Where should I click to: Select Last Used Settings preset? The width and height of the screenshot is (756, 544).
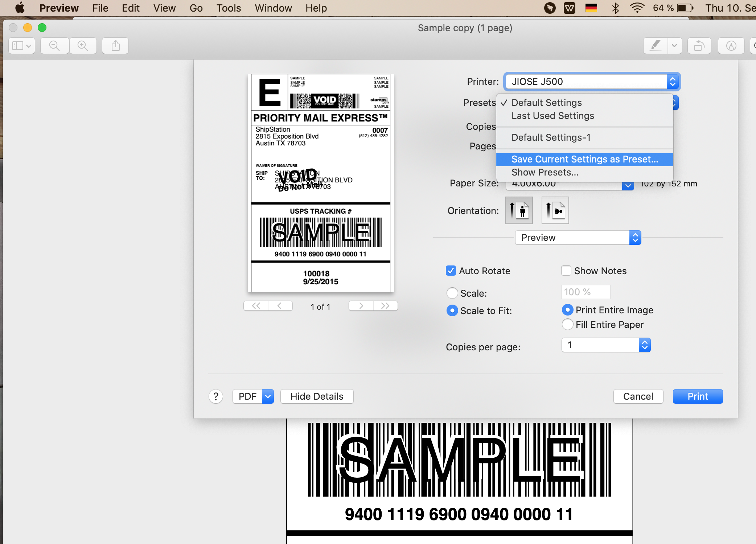click(x=552, y=116)
